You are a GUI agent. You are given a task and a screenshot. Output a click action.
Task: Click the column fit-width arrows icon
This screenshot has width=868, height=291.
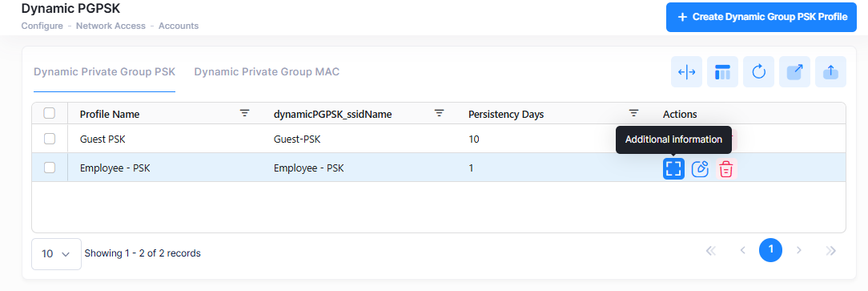tap(686, 72)
